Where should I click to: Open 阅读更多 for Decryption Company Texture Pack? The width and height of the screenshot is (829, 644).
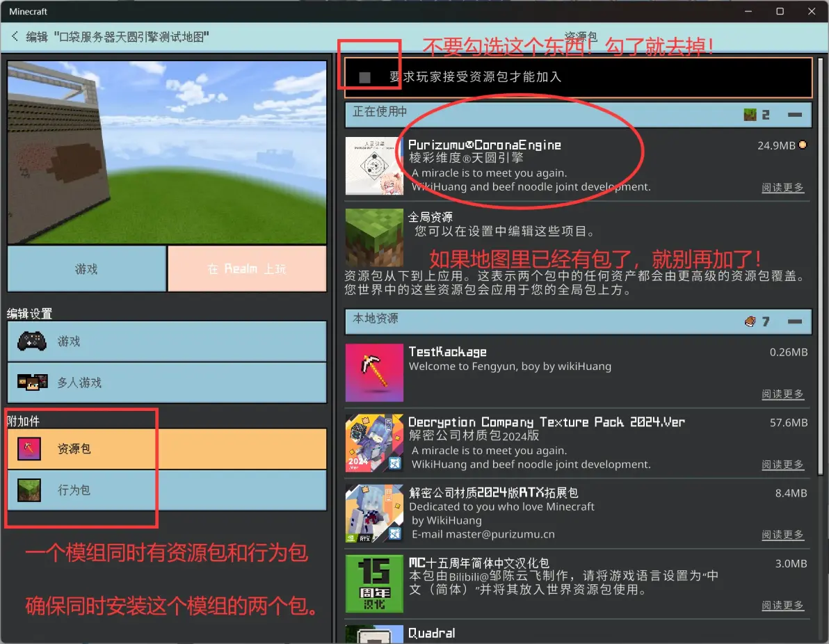pyautogui.click(x=782, y=465)
